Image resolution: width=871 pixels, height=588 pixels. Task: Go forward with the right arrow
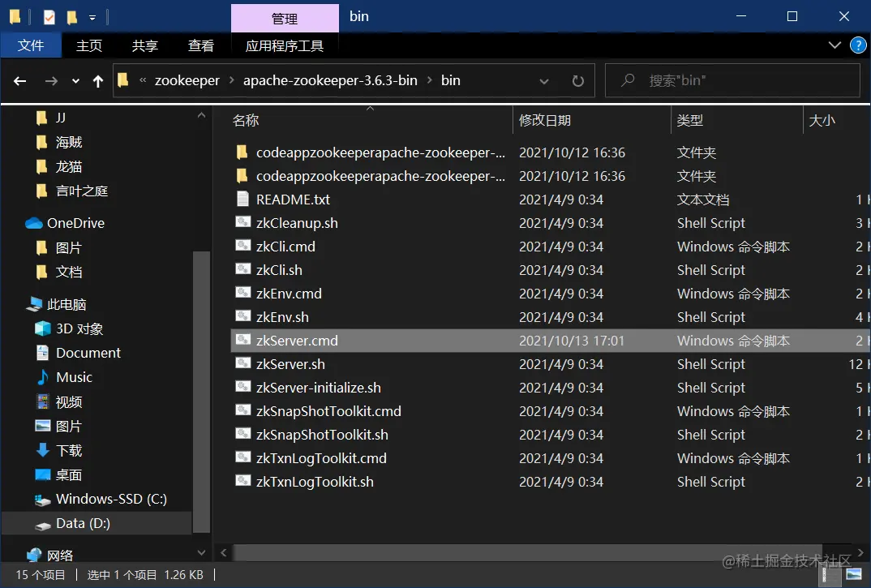(x=51, y=81)
